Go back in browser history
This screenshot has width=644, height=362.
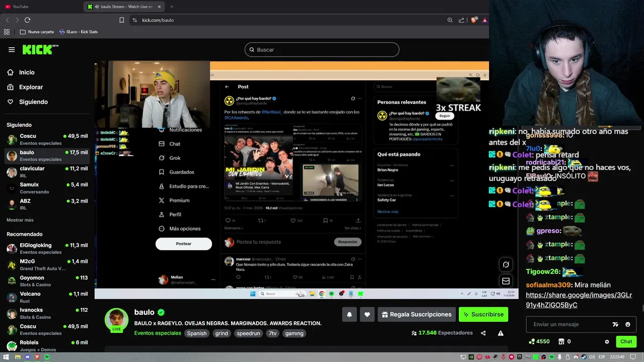7,20
